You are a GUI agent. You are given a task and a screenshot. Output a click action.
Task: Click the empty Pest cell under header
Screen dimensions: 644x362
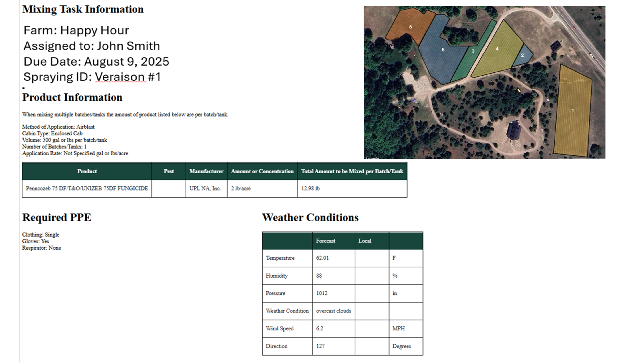point(168,189)
